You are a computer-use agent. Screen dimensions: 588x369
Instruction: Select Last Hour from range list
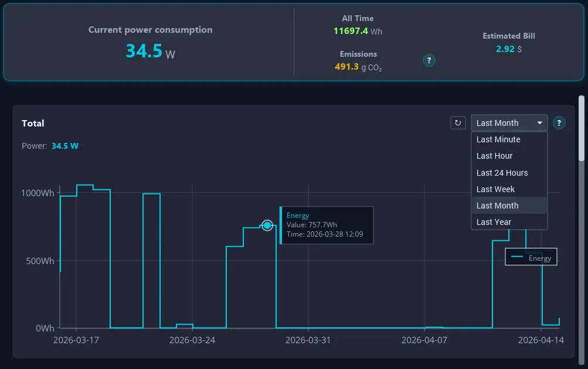509,156
